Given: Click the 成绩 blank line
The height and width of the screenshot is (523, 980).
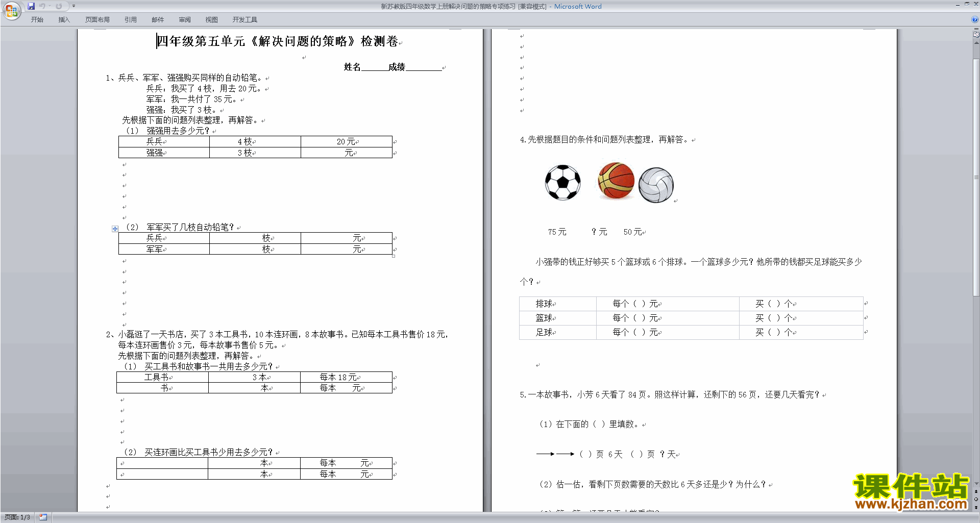Looking at the screenshot, I should 424,67.
